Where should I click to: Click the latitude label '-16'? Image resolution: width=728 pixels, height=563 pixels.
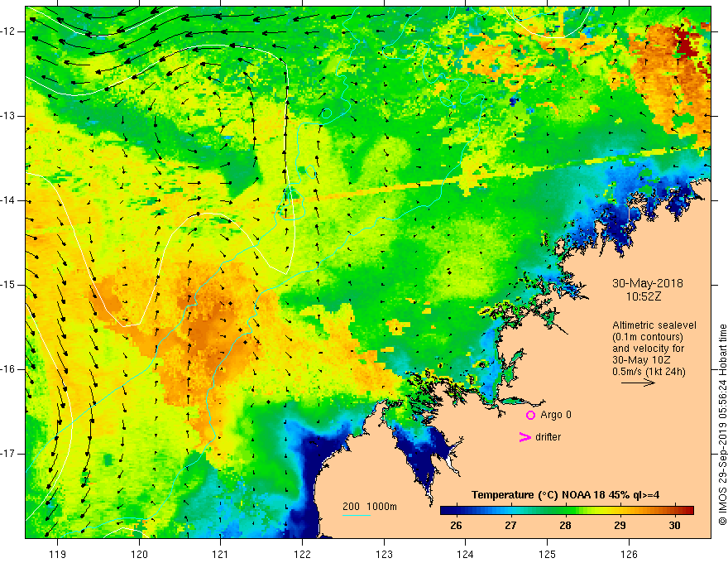click(x=8, y=369)
